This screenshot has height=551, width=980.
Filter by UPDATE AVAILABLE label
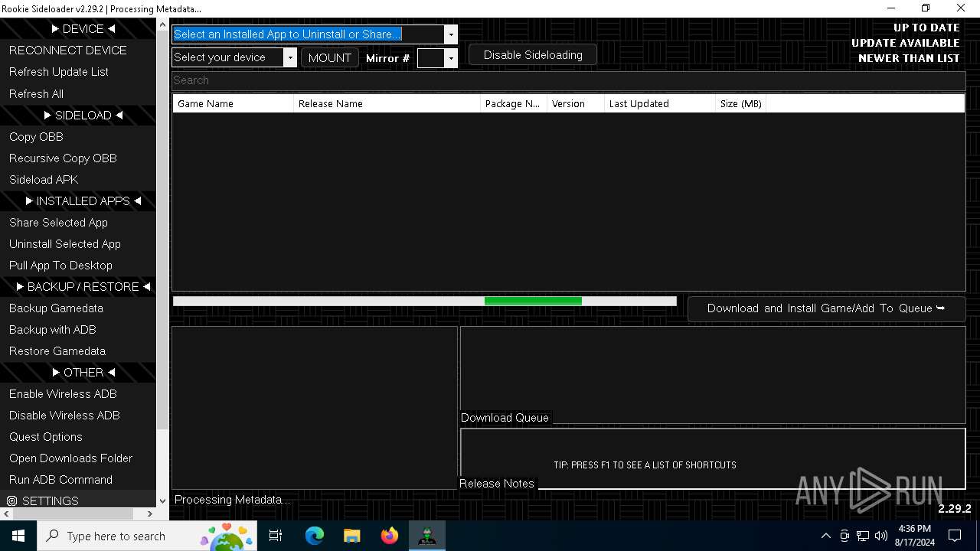pyautogui.click(x=905, y=43)
